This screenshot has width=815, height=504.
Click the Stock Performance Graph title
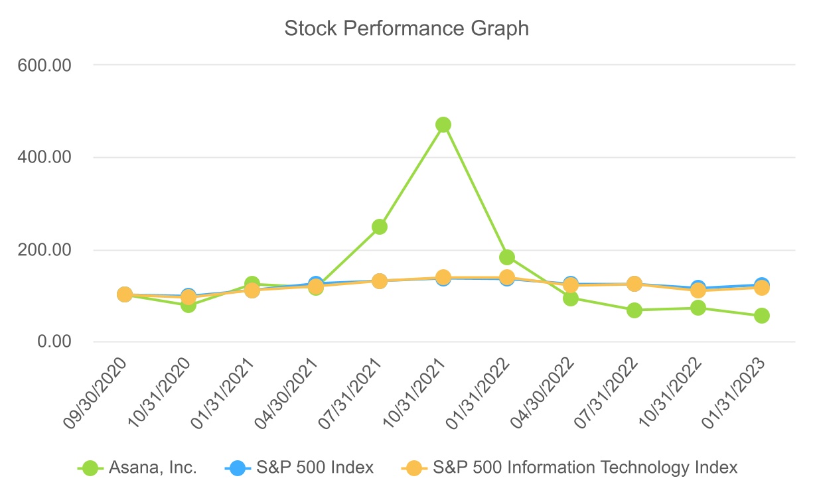(x=406, y=29)
